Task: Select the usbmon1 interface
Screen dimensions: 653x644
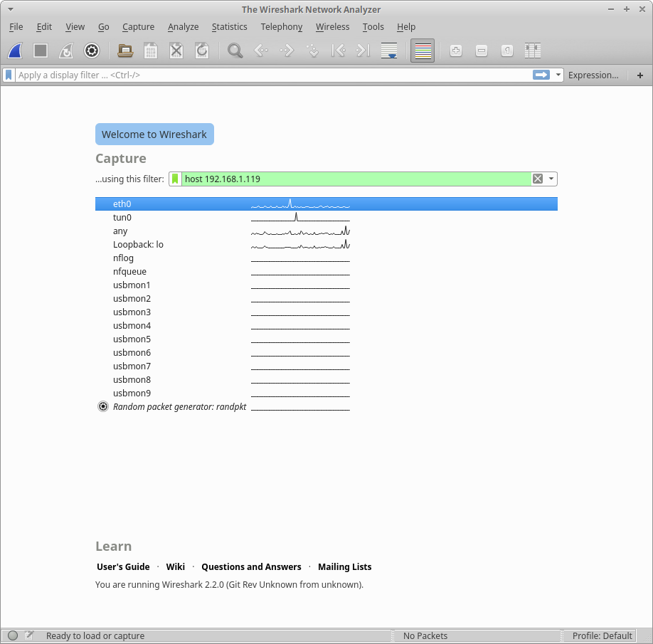Action: pos(326,285)
